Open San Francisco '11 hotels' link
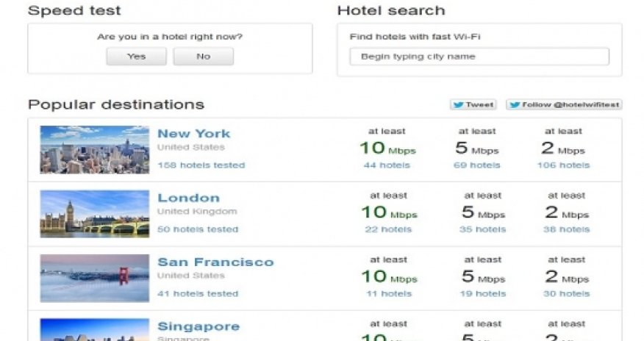 coord(389,294)
